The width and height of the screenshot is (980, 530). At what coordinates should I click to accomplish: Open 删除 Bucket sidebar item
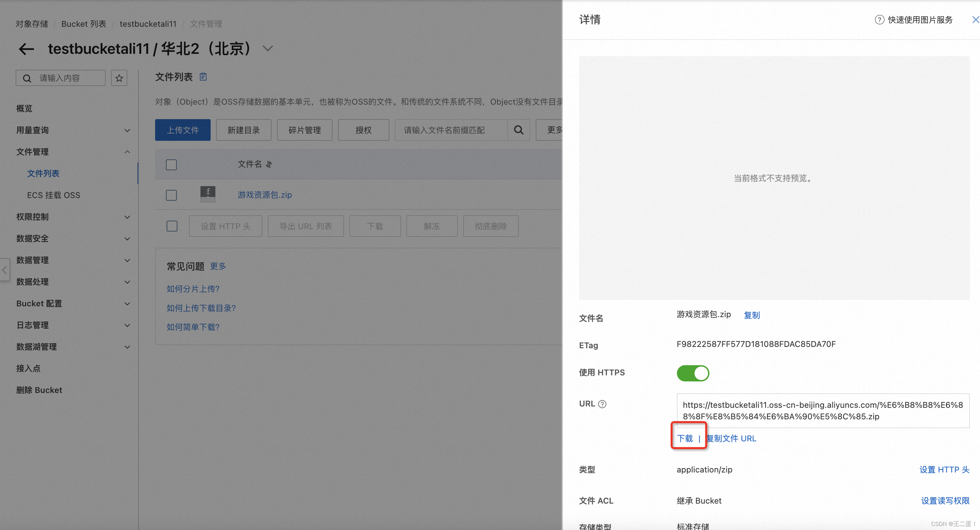pos(39,390)
